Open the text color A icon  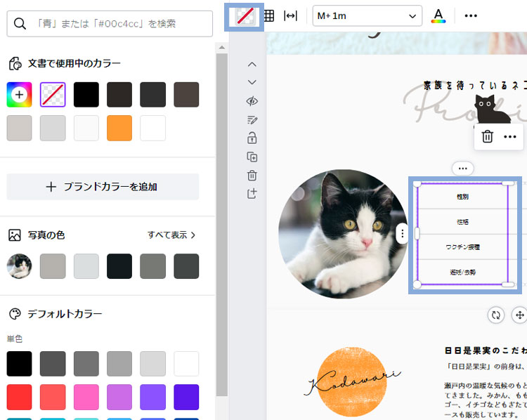(x=438, y=15)
